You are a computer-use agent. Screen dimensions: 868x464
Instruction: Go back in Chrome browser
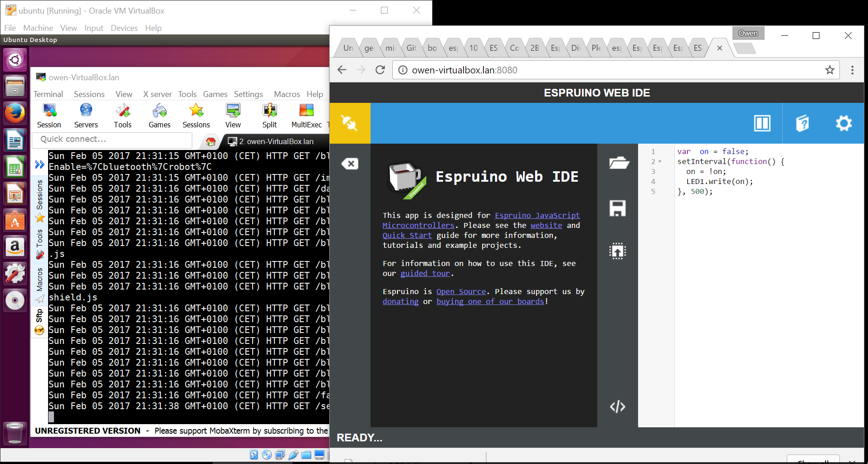point(342,70)
